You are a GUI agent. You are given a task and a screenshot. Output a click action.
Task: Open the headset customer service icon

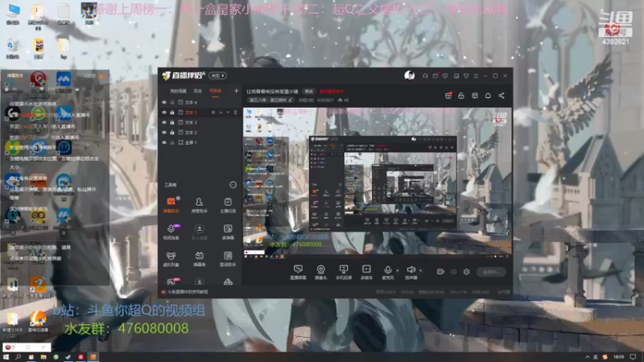[425, 76]
